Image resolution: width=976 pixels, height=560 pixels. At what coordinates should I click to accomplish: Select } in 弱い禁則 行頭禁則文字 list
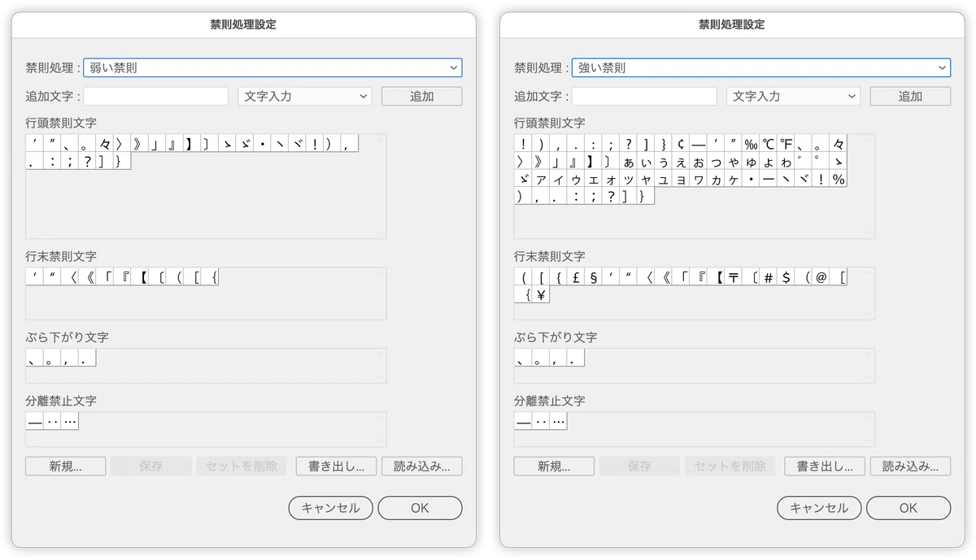point(122,161)
